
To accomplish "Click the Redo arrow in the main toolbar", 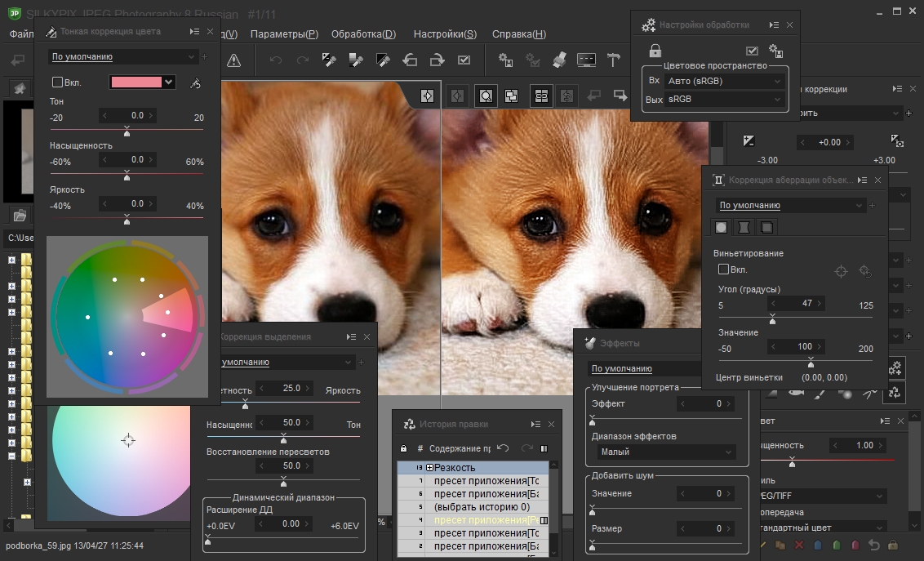I will point(302,60).
